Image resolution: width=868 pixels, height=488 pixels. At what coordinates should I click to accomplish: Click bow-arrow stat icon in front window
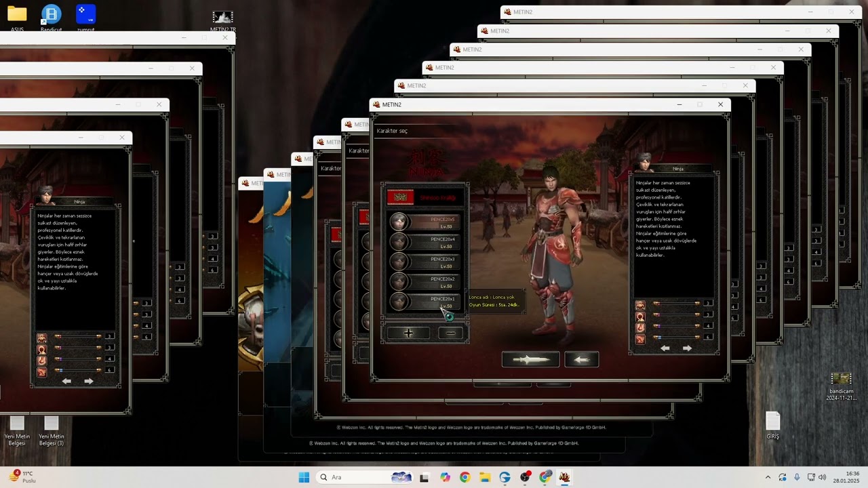639,338
